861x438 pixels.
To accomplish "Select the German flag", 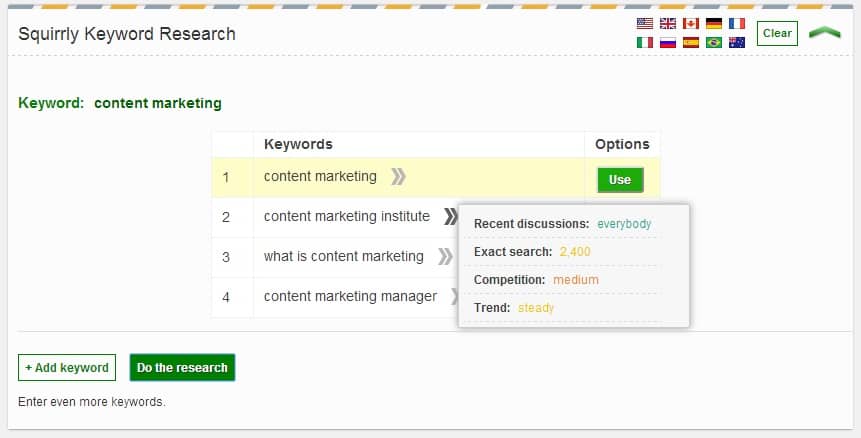I will [714, 24].
